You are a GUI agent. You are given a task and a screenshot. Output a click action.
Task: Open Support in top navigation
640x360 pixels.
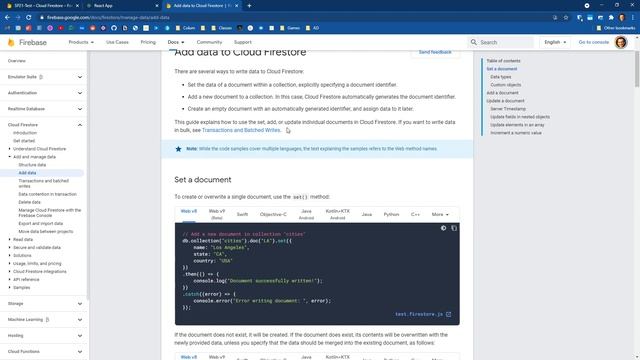[242, 42]
